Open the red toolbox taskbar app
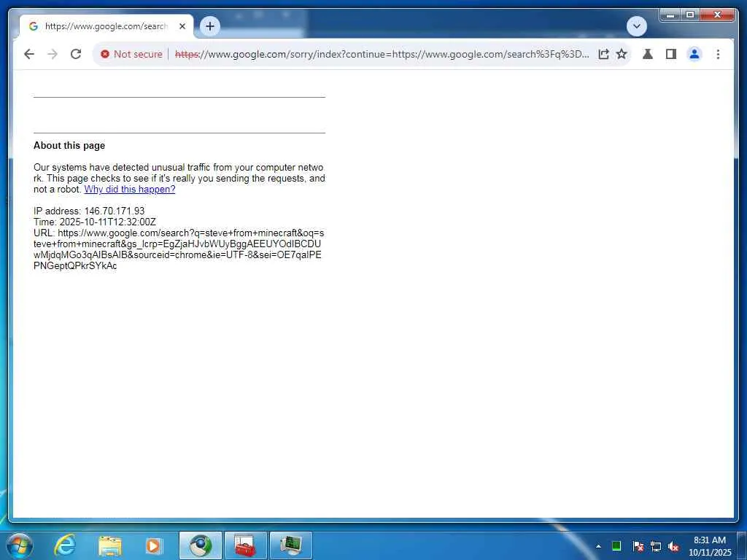 pos(245,545)
